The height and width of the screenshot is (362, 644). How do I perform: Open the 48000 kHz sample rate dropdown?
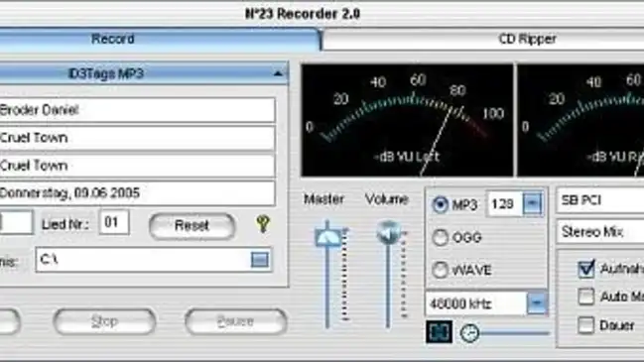pyautogui.click(x=537, y=303)
